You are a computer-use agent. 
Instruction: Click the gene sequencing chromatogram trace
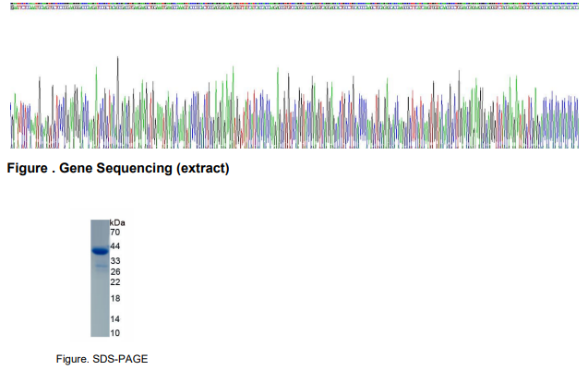pos(294,111)
